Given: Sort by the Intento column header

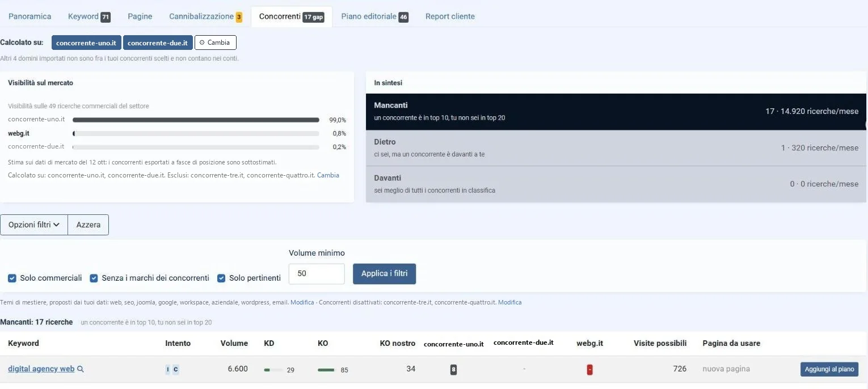Looking at the screenshot, I should pos(178,343).
